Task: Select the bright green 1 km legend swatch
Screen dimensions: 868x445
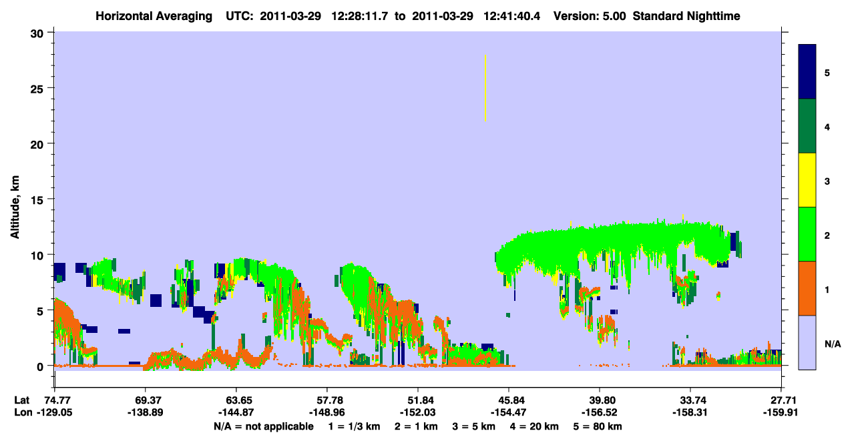Action: pos(807,234)
